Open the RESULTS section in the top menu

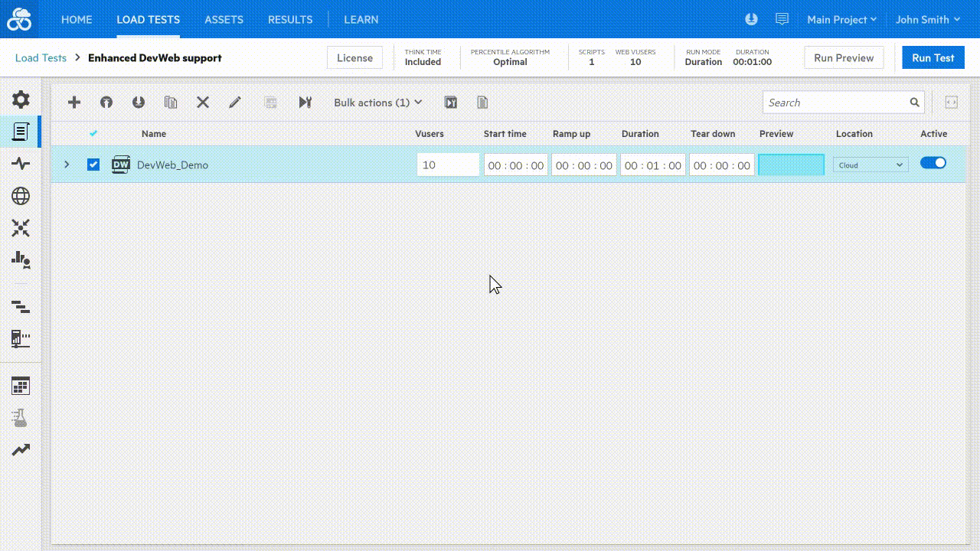coord(289,19)
